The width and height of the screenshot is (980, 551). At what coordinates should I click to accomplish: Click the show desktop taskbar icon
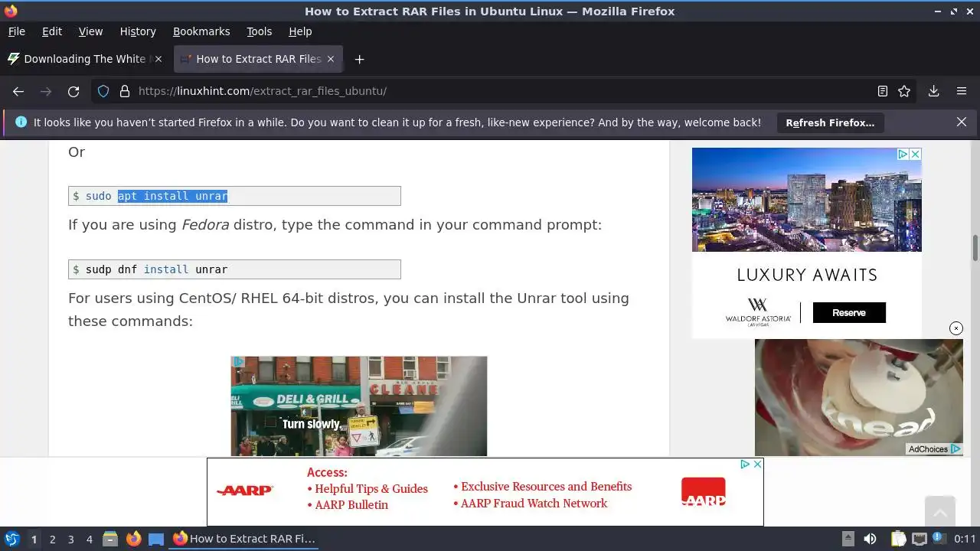tap(156, 539)
